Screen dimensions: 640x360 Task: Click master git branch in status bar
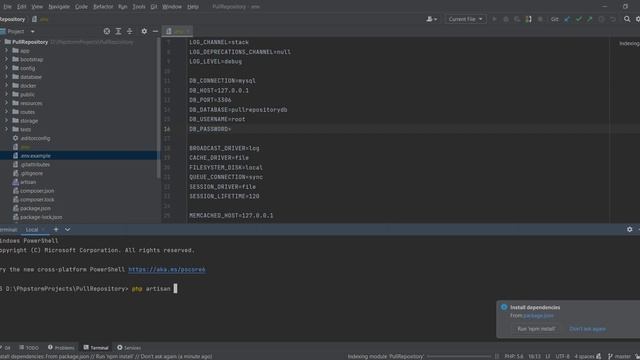(619, 356)
